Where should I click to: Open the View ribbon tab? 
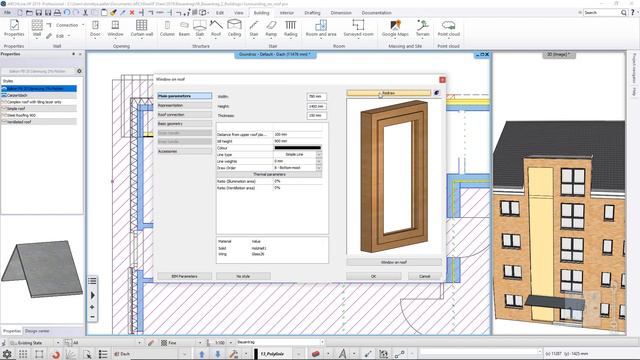pyautogui.click(x=239, y=13)
